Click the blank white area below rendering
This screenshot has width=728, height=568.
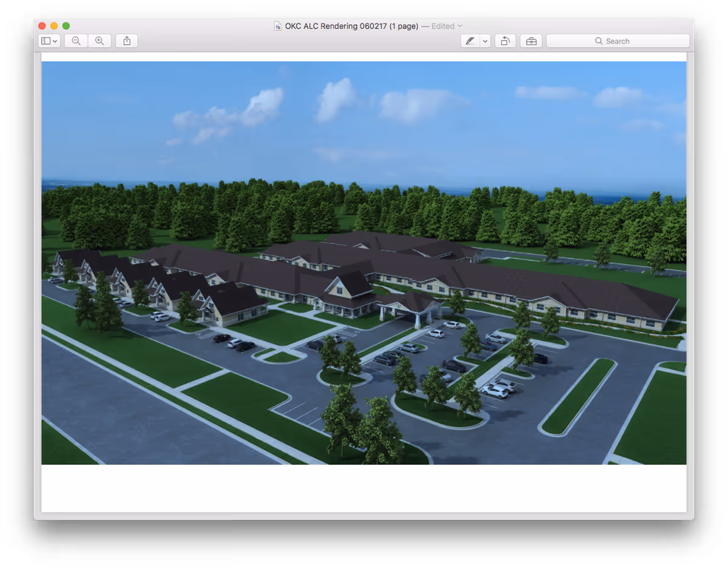coord(364,488)
